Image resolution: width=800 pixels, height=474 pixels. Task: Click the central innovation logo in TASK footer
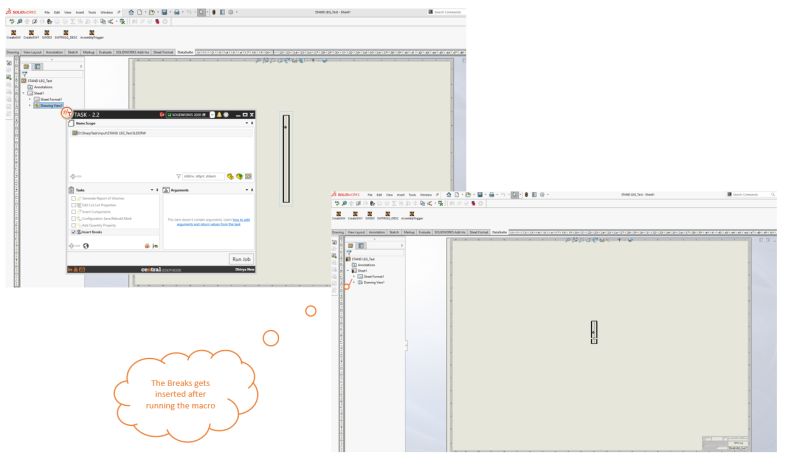click(161, 269)
